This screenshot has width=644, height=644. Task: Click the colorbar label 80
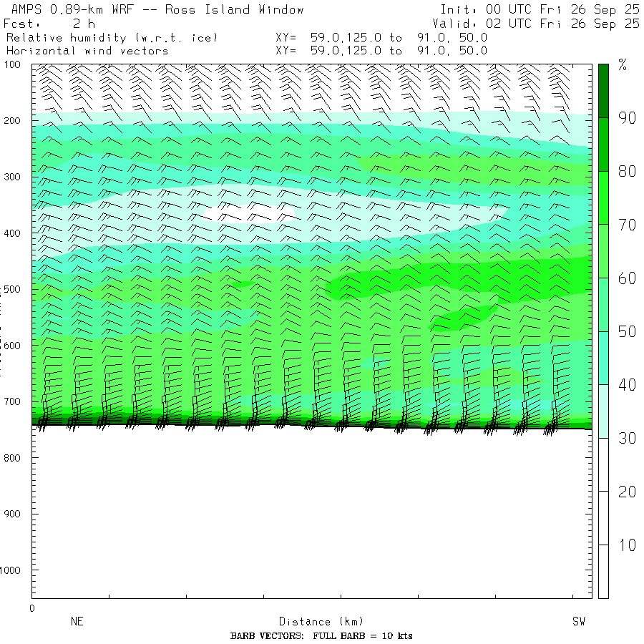pos(627,172)
